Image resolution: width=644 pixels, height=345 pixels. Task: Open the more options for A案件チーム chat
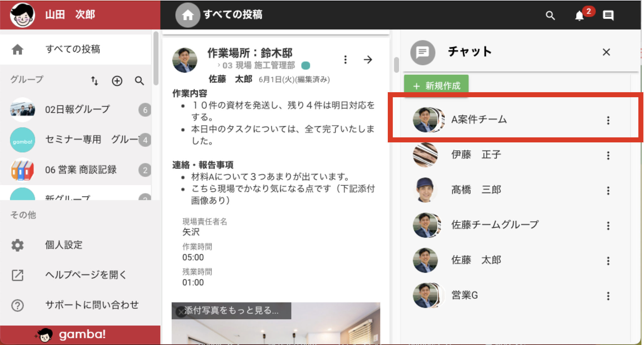tap(608, 120)
